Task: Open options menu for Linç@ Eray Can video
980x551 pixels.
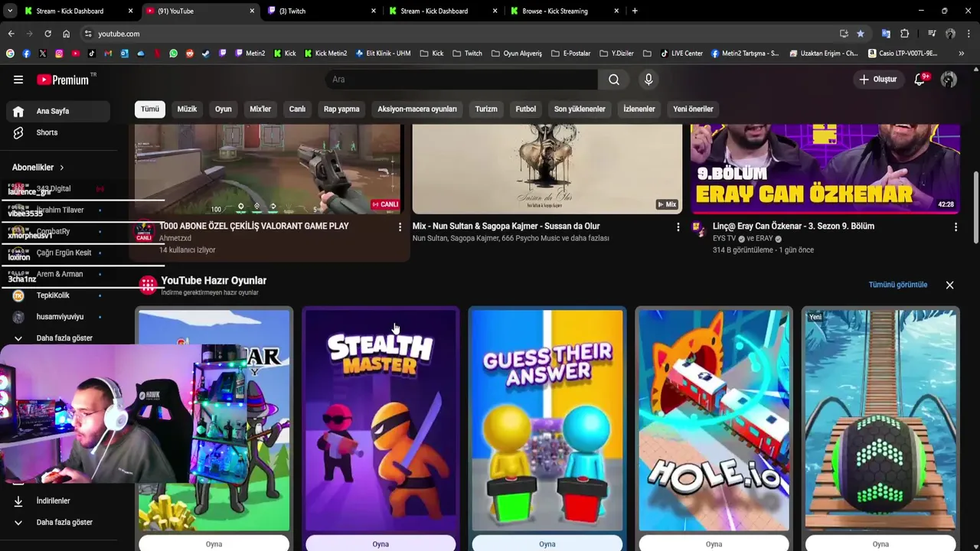Action: click(x=955, y=227)
